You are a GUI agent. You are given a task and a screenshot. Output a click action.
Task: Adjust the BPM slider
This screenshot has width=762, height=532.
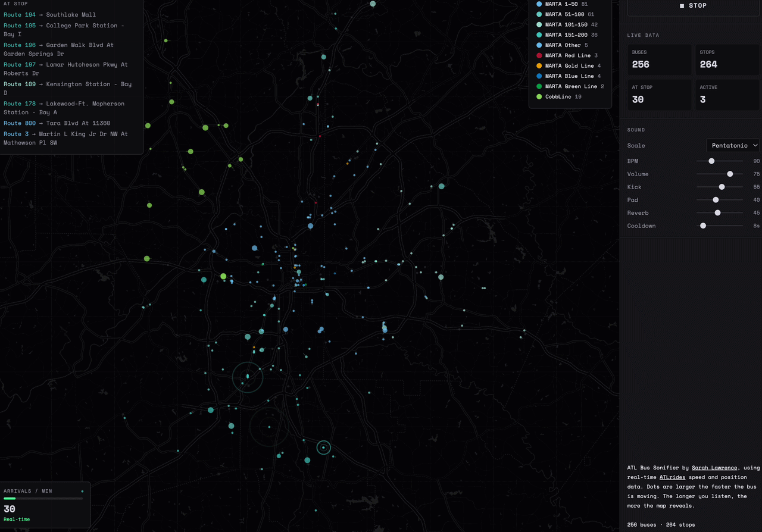click(x=720, y=161)
